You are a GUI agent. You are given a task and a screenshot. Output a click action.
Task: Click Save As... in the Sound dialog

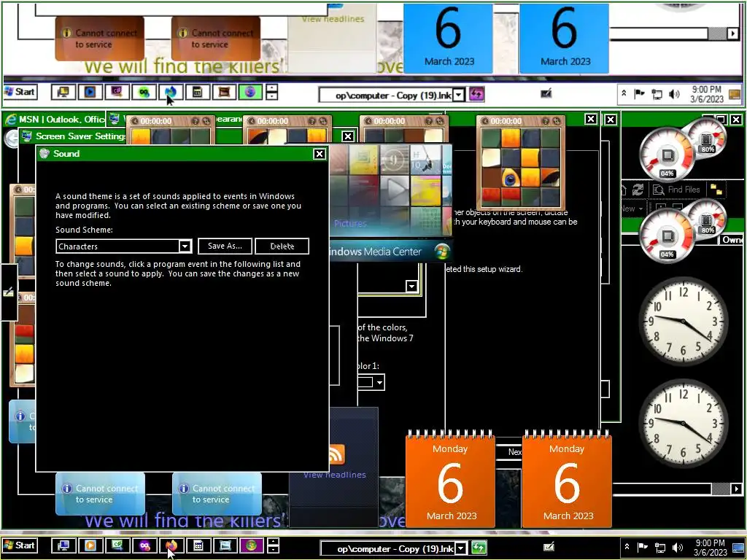coord(225,246)
